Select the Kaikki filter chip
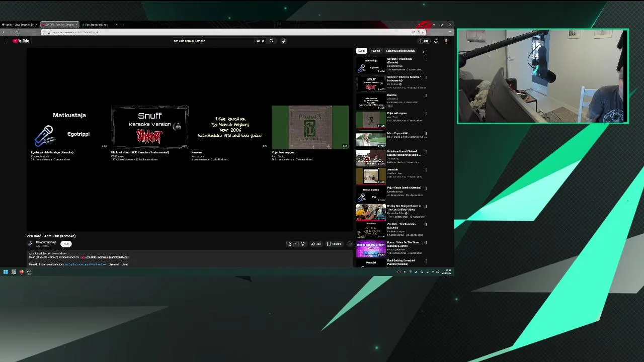This screenshot has width=644, height=362. pos(361,51)
